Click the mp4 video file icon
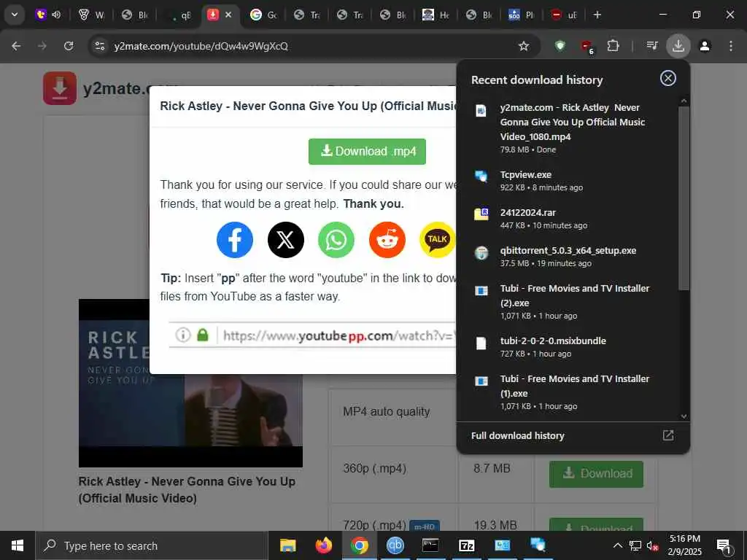 481,111
